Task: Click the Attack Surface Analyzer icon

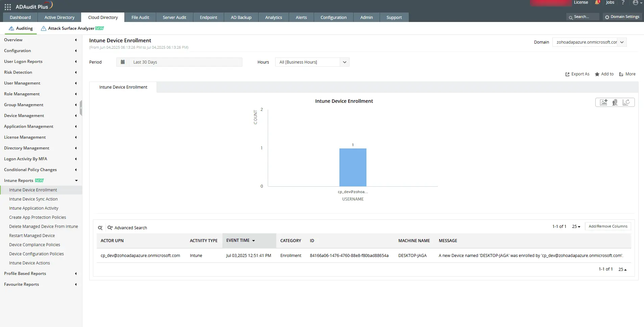Action: (x=44, y=28)
